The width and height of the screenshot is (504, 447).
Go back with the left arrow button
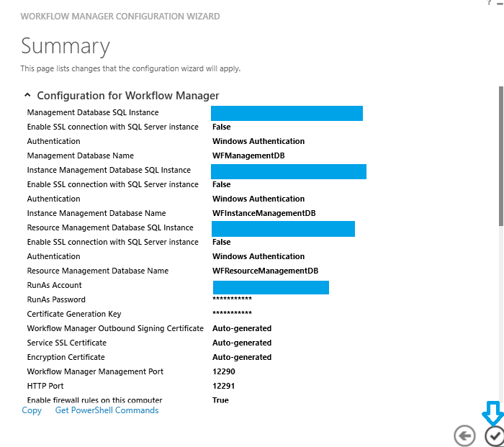coord(464,435)
